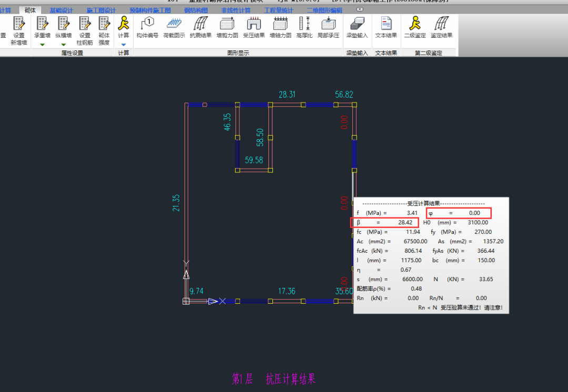Screen dimensions: 568x392
Task: Click the 图形显示 group label
Action: (x=238, y=53)
